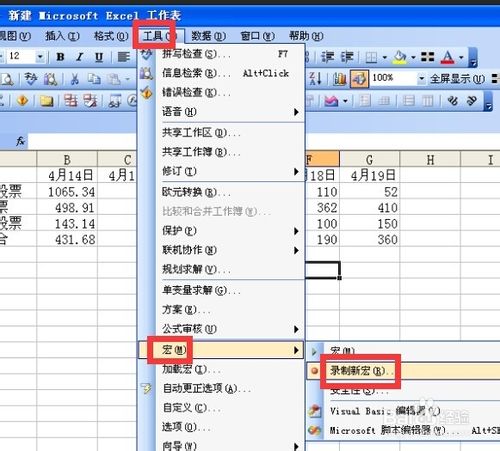The image size is (500, 451).
Task: Open the fill color dropdown arrow
Action: (413, 57)
